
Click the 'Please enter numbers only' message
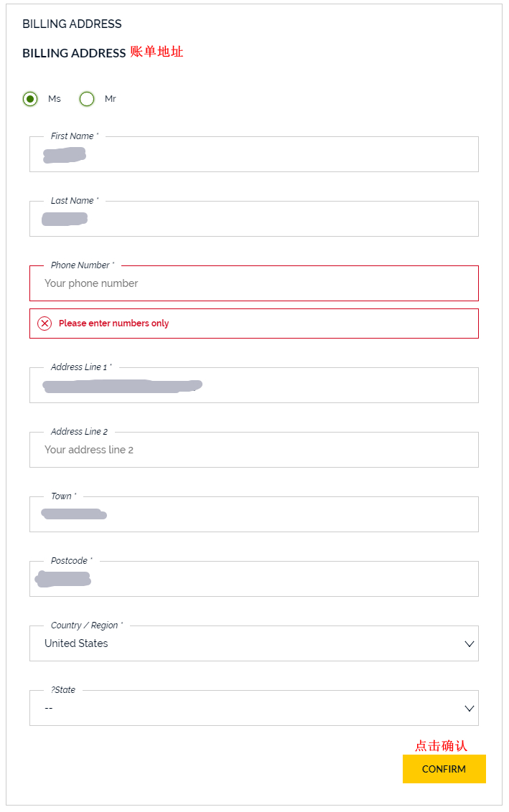113,324
